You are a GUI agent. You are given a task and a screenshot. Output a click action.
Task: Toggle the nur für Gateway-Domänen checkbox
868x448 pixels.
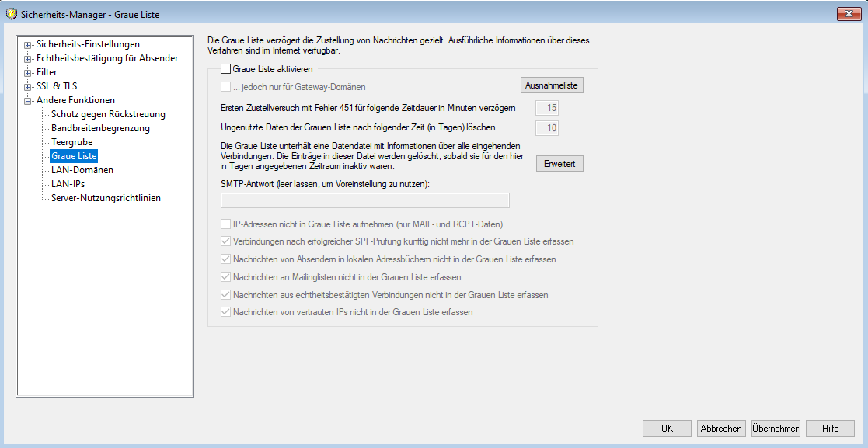[226, 87]
